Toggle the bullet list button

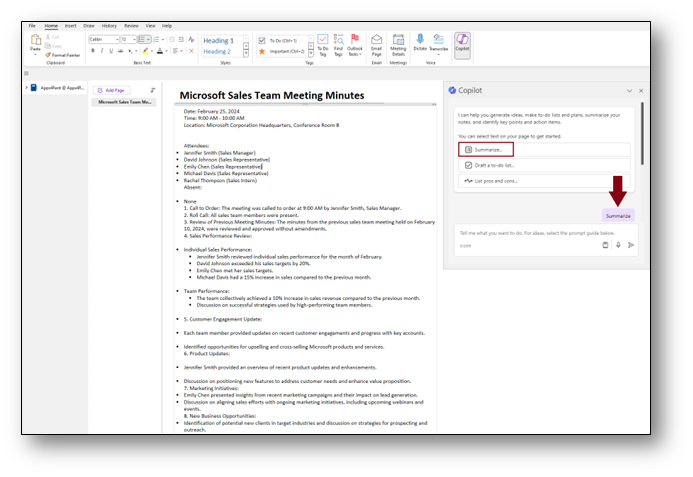(x=141, y=39)
